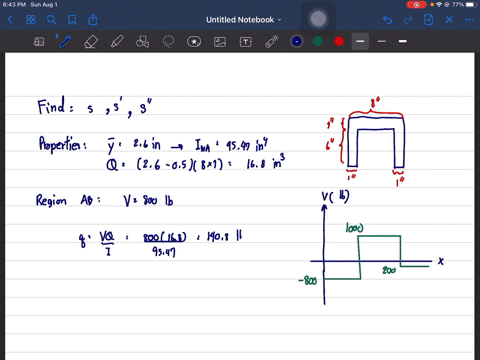Go back using the left chevron
This screenshot has height=360, width=480.
tap(10, 20)
